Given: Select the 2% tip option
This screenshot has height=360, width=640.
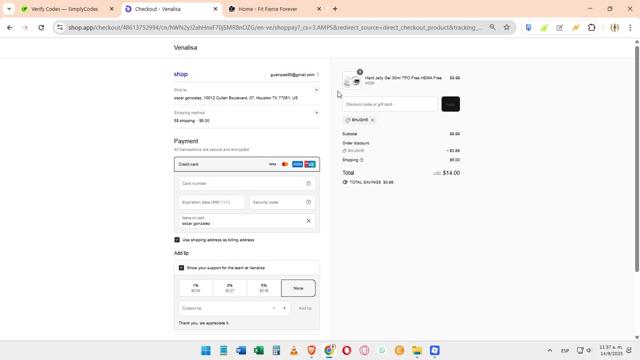Looking at the screenshot, I should 230,288.
